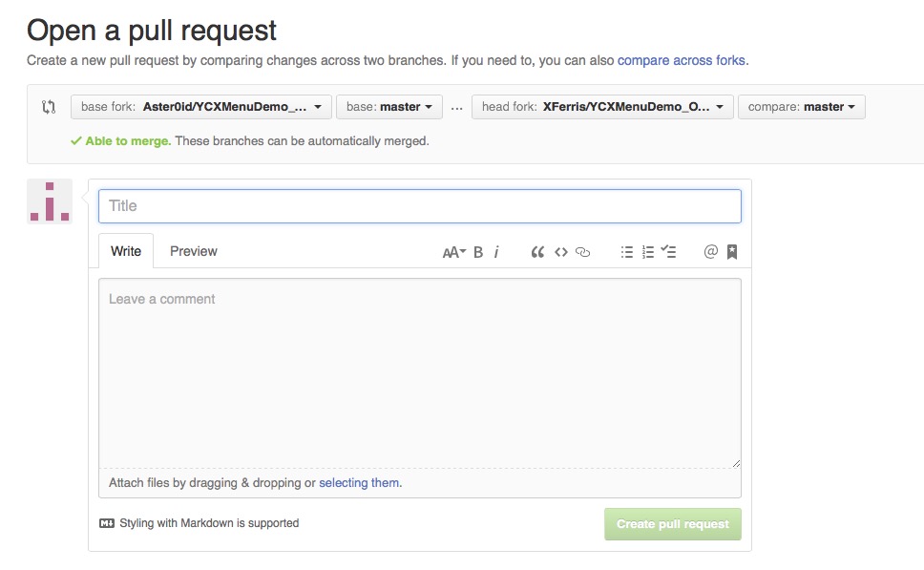This screenshot has width=924, height=570.
Task: Open the compare: master branch dropdown
Action: point(801,107)
